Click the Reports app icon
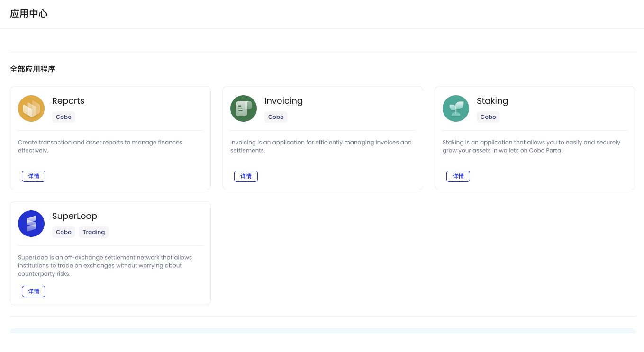Screen dimensions: 644x352 (x=31, y=108)
